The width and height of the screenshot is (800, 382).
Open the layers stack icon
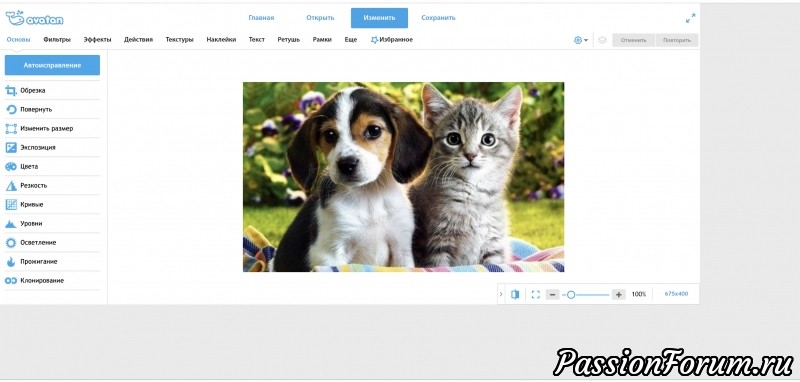(602, 40)
